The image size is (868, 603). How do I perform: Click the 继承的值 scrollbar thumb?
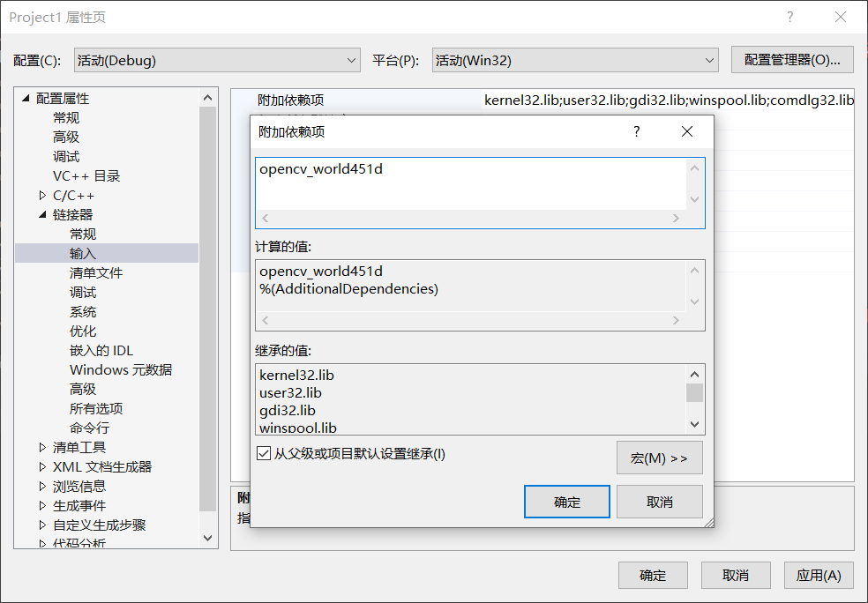[695, 393]
